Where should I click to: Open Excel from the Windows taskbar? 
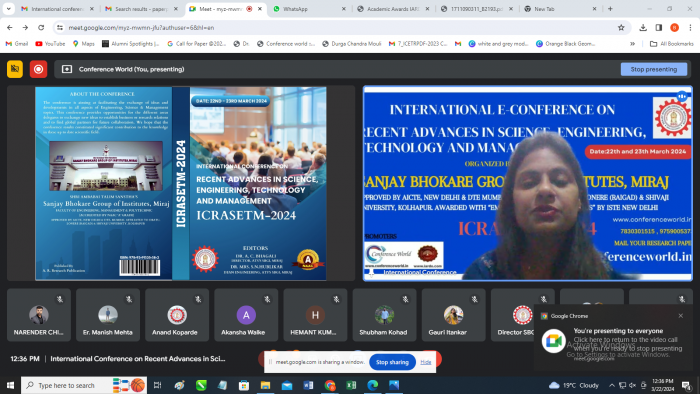(351, 385)
